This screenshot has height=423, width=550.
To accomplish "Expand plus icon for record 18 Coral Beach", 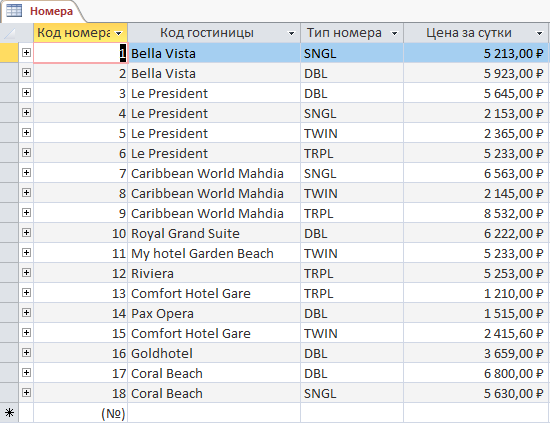I will (x=26, y=392).
